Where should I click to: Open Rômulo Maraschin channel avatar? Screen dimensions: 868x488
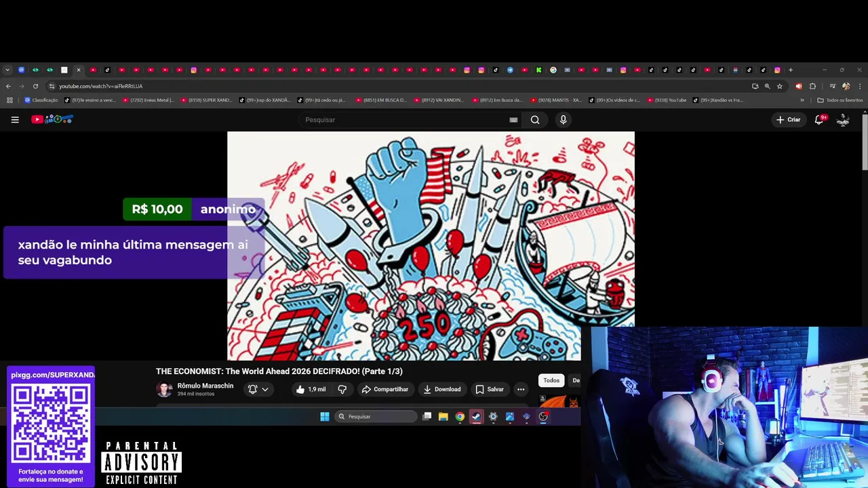tap(164, 389)
